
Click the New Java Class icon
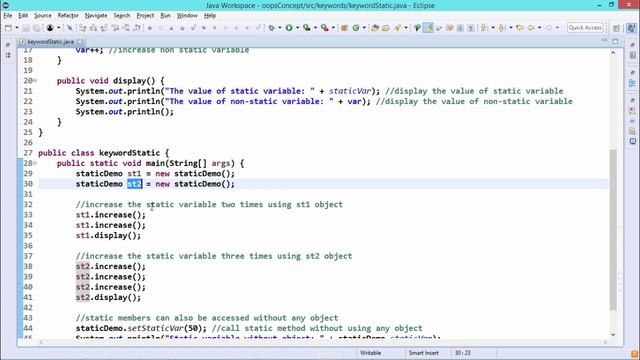[356, 28]
